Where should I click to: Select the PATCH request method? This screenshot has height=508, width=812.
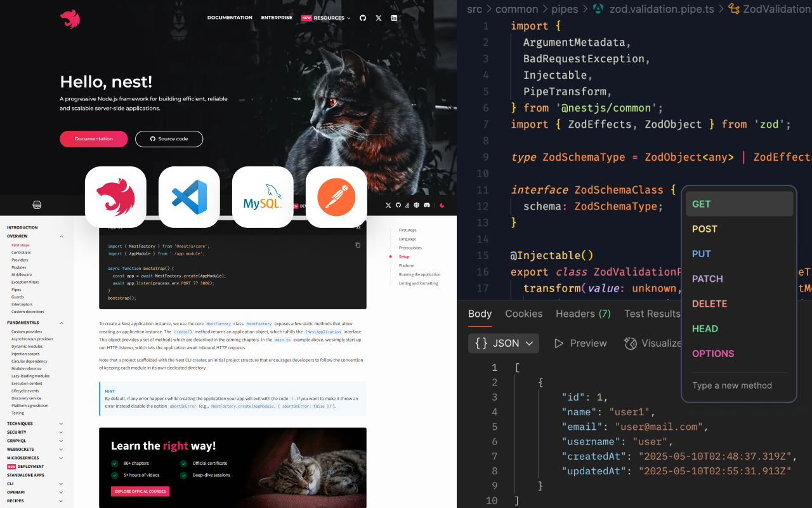707,278
